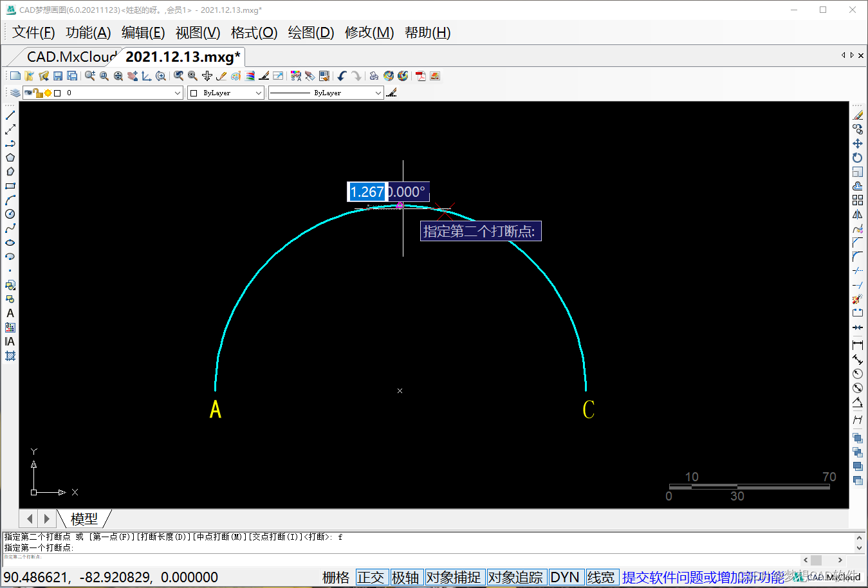
Task: Click the 提交软件问题或增加新功能 link
Action: click(703, 577)
